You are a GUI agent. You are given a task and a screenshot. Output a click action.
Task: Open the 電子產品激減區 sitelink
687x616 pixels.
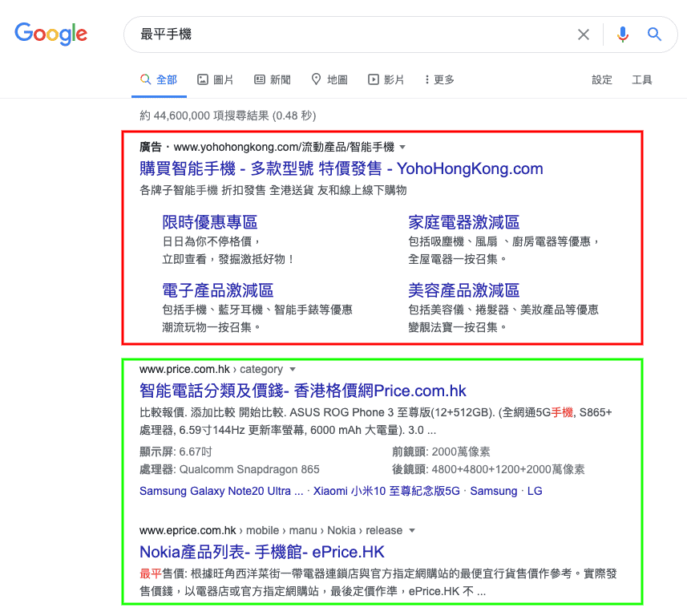[218, 290]
